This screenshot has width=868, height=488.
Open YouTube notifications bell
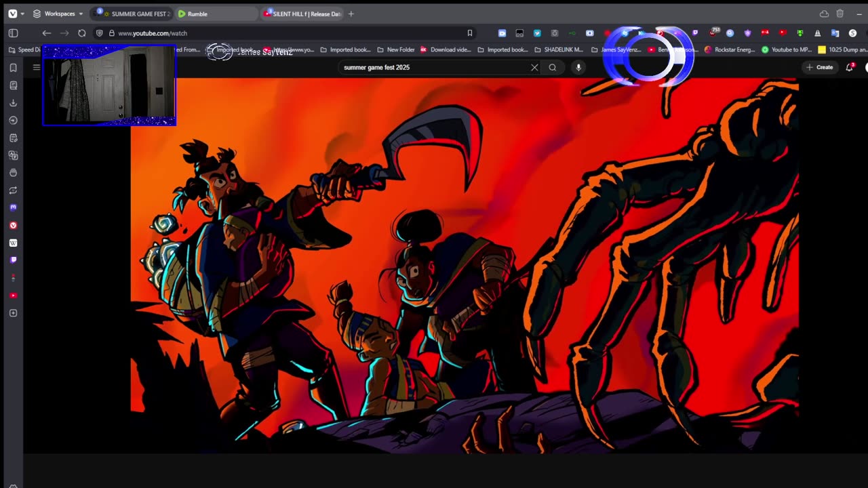pyautogui.click(x=849, y=67)
